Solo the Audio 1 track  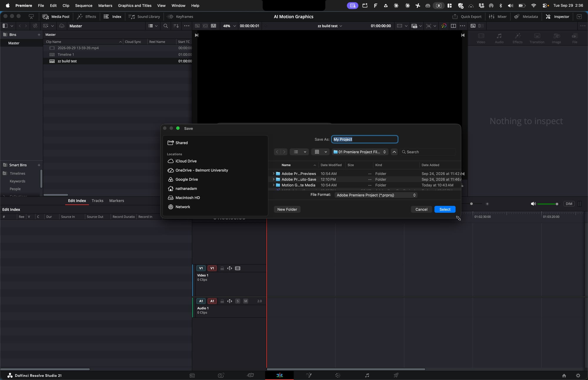[x=238, y=301]
